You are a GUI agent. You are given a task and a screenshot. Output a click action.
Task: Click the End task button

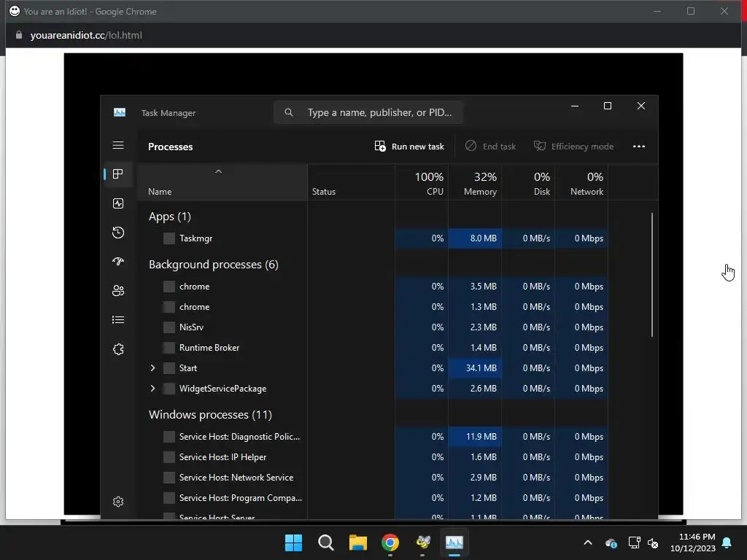point(491,146)
